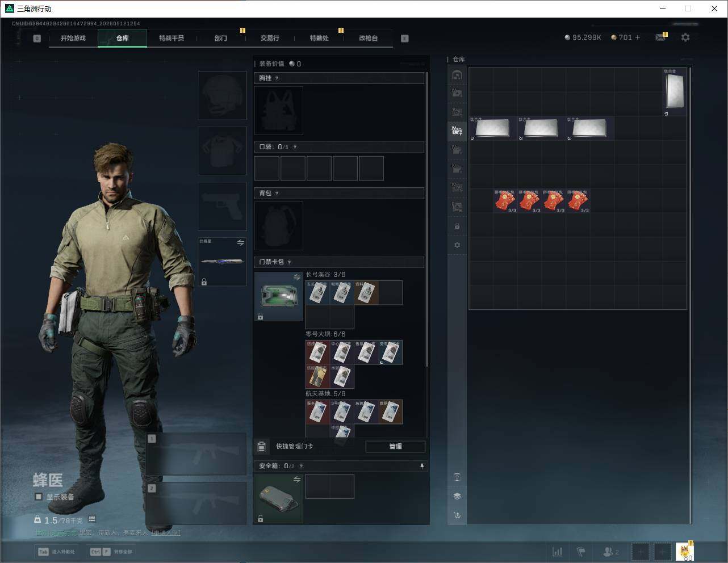Viewport: 728px width, 563px height.
Task: Select the last red envelope stack
Action: [x=578, y=201]
